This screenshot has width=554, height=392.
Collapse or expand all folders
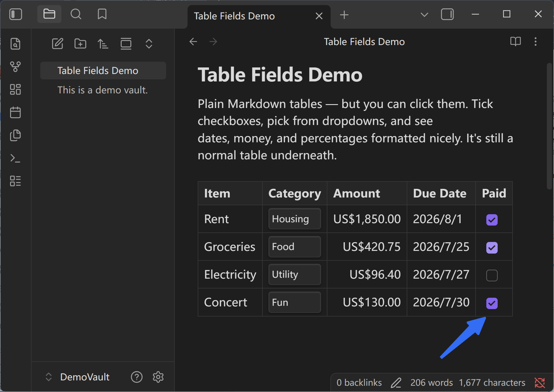[149, 44]
